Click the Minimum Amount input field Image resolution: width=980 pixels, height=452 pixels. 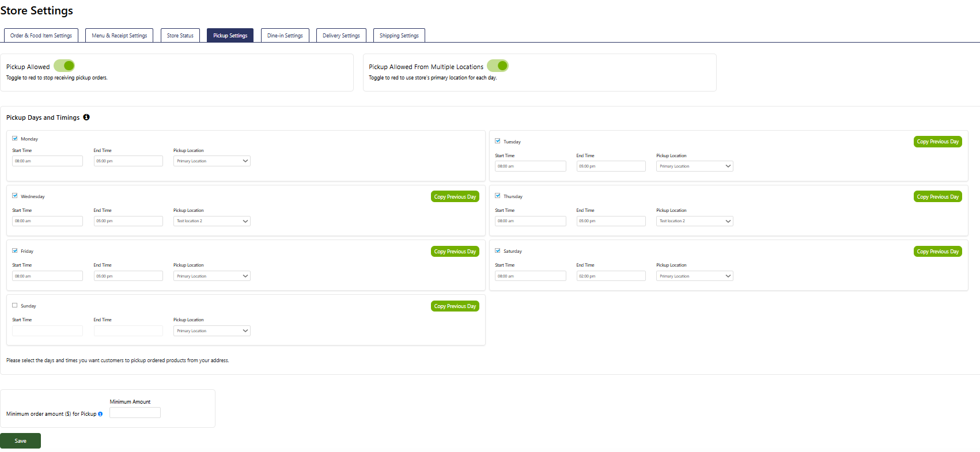coord(135,413)
